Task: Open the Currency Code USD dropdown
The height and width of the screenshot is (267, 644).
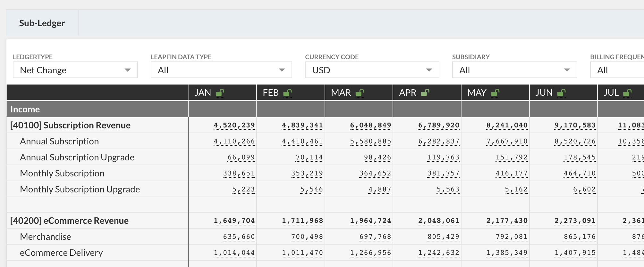Action: point(372,70)
